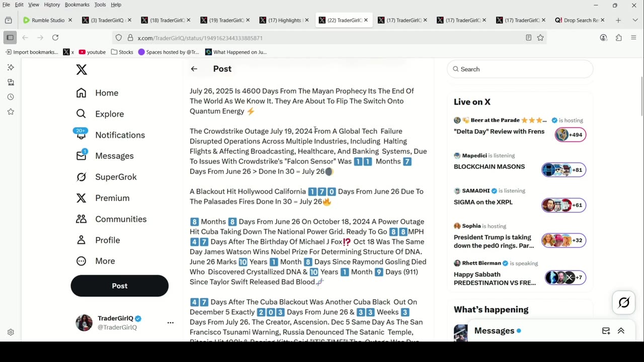Reload the page
Image resolution: width=644 pixels, height=362 pixels.
[x=55, y=38]
